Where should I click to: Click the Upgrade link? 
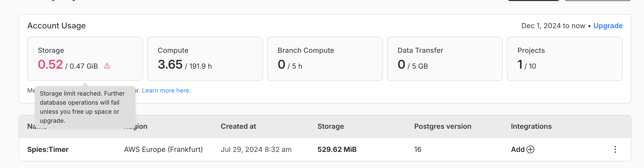click(x=608, y=26)
